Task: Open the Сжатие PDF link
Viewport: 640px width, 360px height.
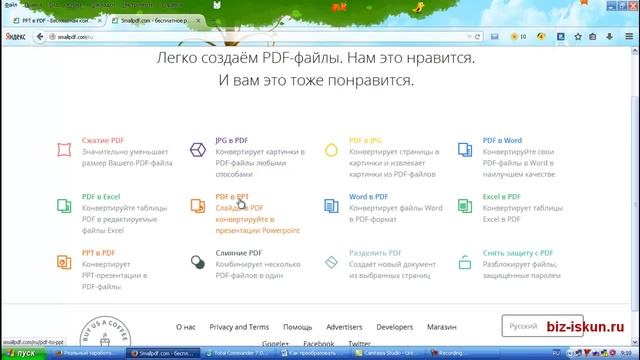Action: click(x=103, y=140)
